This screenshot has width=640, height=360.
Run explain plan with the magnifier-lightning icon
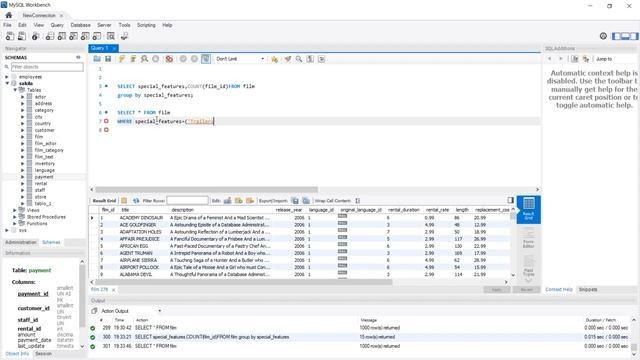144,59
